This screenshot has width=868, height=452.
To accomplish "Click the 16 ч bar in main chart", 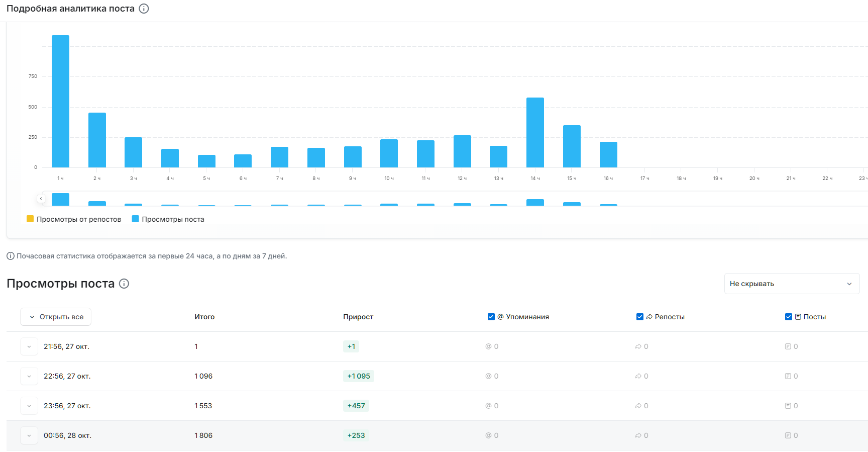I will [x=608, y=154].
